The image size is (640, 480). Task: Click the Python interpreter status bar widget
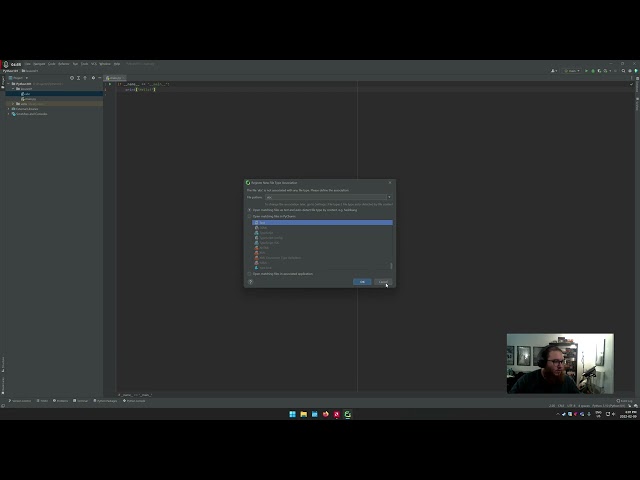[x=608, y=406]
